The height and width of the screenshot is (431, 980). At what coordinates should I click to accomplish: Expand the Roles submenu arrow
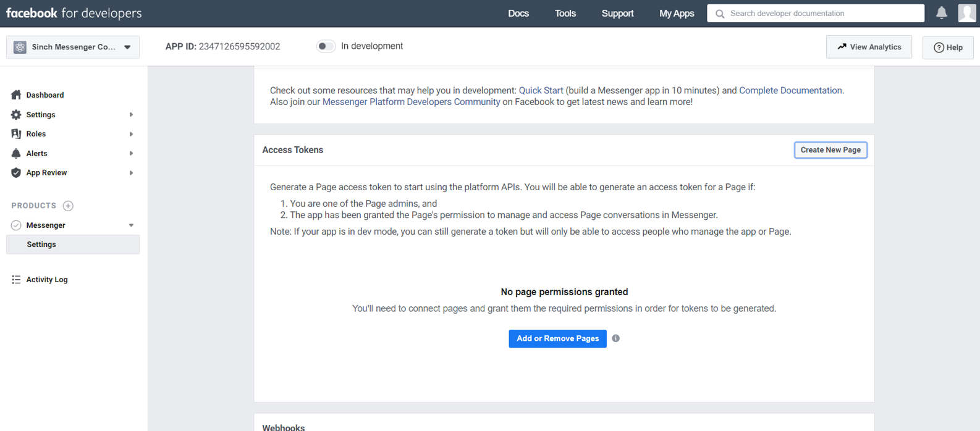pos(131,134)
